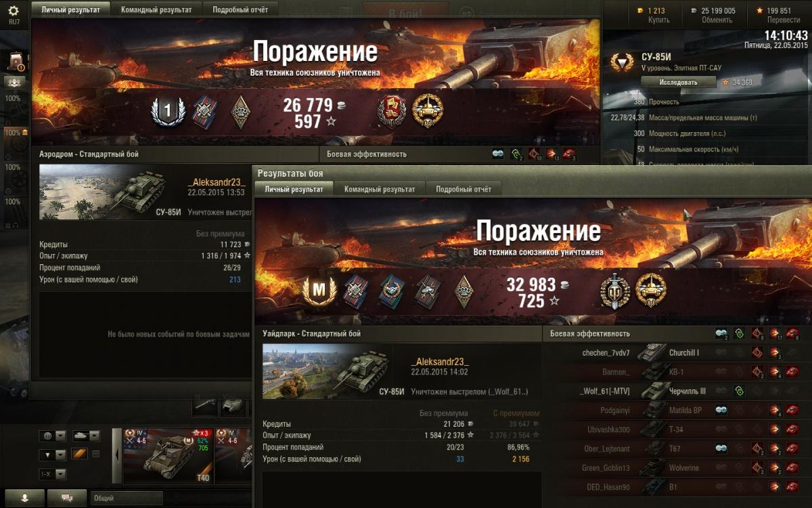Switch to front window's Командный результат tab
This screenshot has height=508, width=812.
[x=380, y=189]
